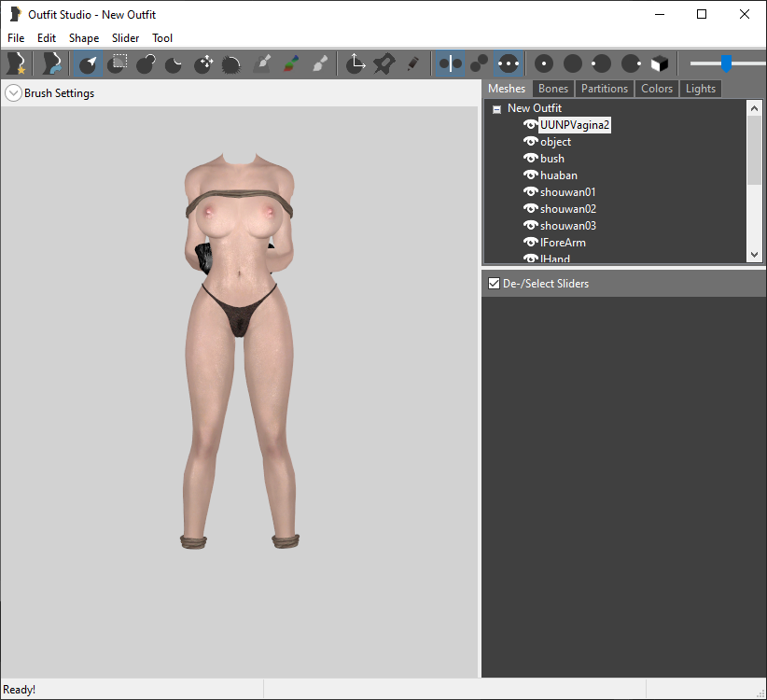767x700 pixels.
Task: Switch to the Partitions tab
Action: (604, 89)
